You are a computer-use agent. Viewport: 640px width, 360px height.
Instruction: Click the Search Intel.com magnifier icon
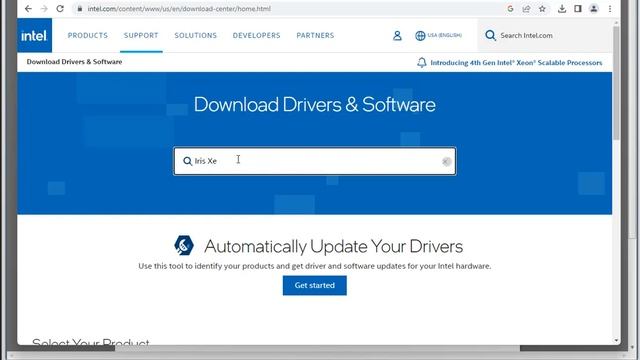(x=490, y=36)
